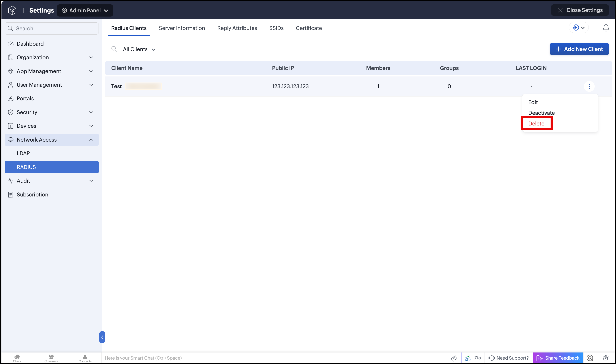Click the Smart Chat input bar

[x=274, y=358]
